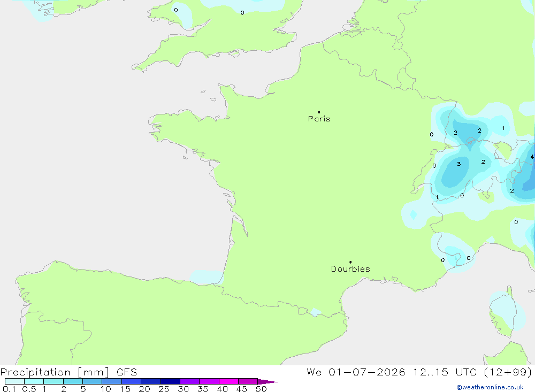Click the forecast date We 01-07-2026 text
The height and width of the screenshot is (392, 535).
pos(356,372)
